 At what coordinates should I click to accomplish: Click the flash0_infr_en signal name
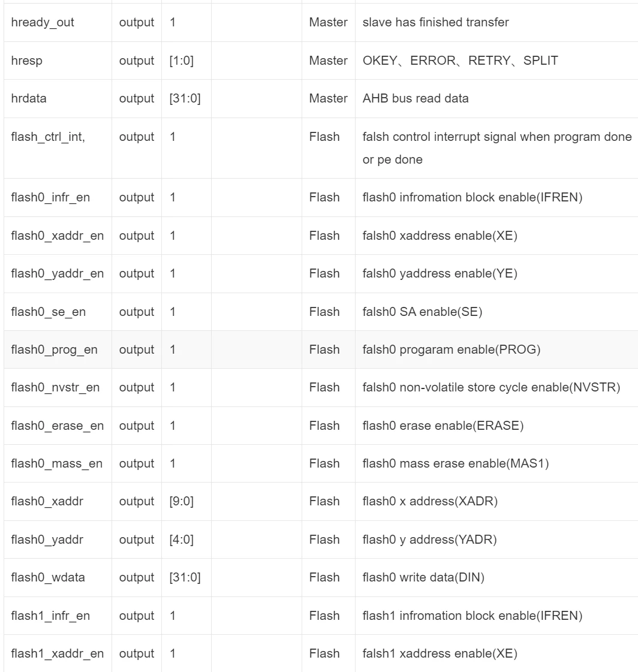pos(50,197)
